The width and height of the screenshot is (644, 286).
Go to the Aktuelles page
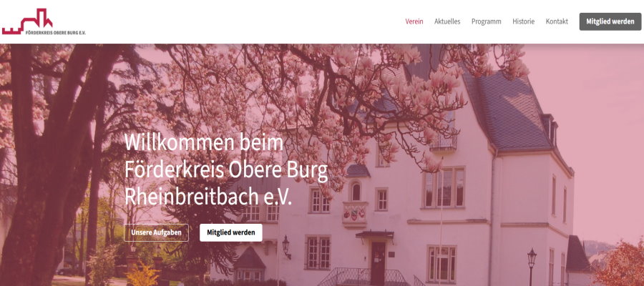click(x=447, y=21)
